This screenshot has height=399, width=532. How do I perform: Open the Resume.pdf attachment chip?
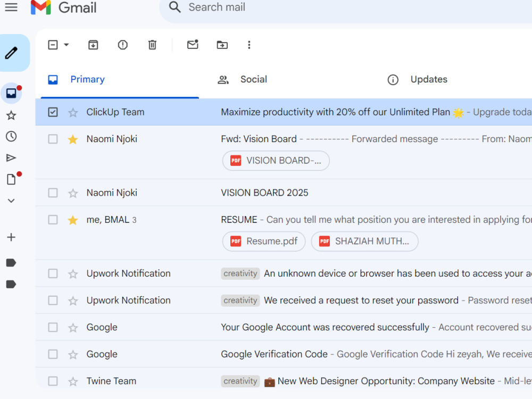pyautogui.click(x=264, y=241)
